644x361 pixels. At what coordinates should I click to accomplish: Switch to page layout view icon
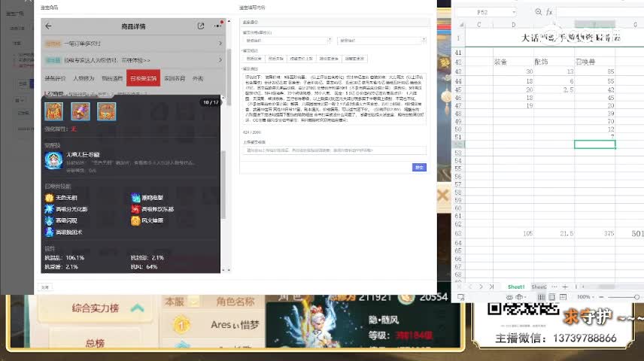[x=552, y=297]
